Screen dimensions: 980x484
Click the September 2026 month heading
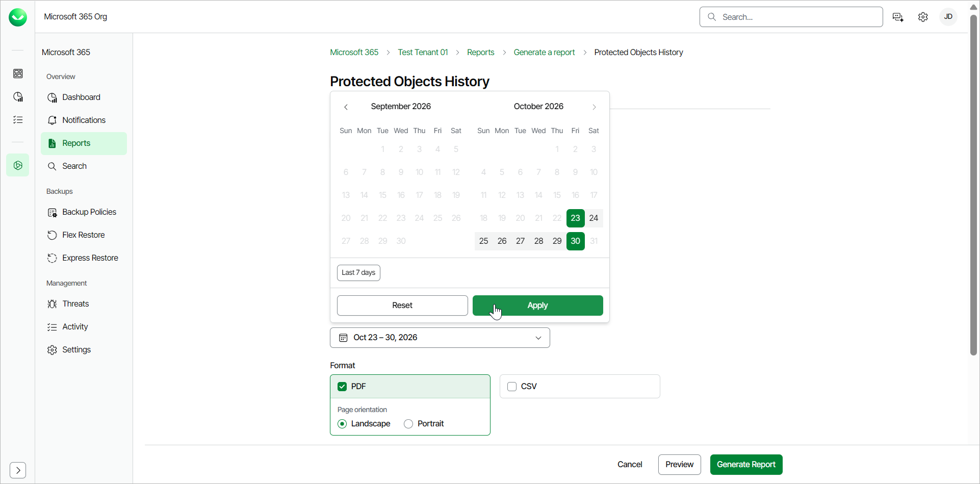click(x=401, y=107)
